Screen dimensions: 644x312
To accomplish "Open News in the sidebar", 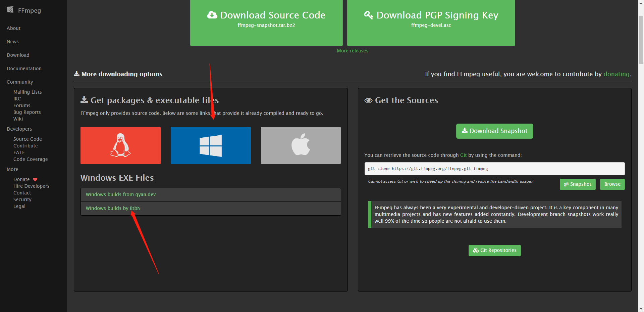I will pyautogui.click(x=13, y=42).
